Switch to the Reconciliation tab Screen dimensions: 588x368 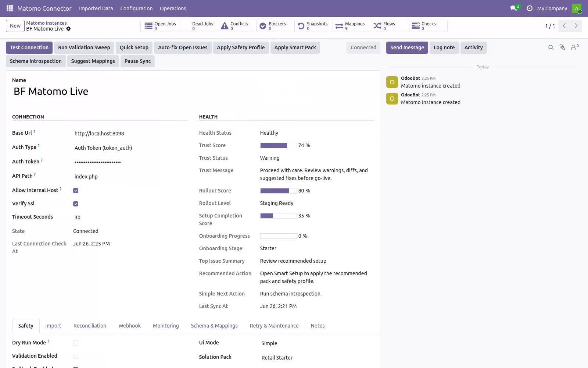coord(90,326)
